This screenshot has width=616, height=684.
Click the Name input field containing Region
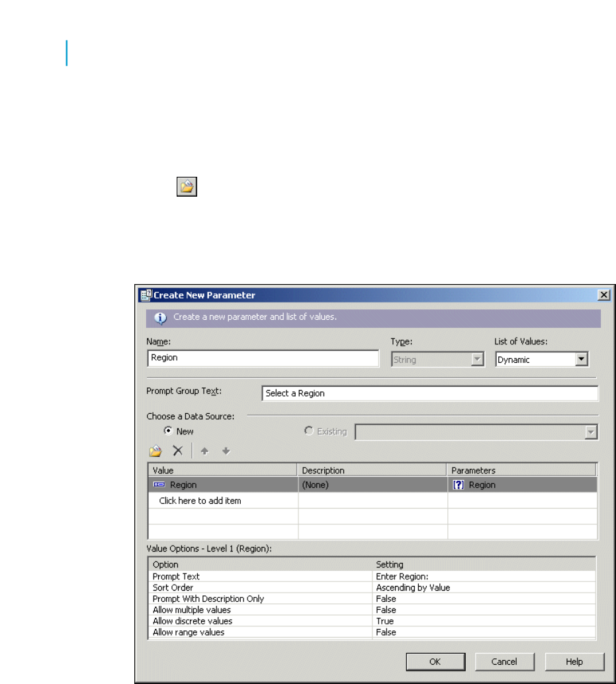pyautogui.click(x=263, y=358)
